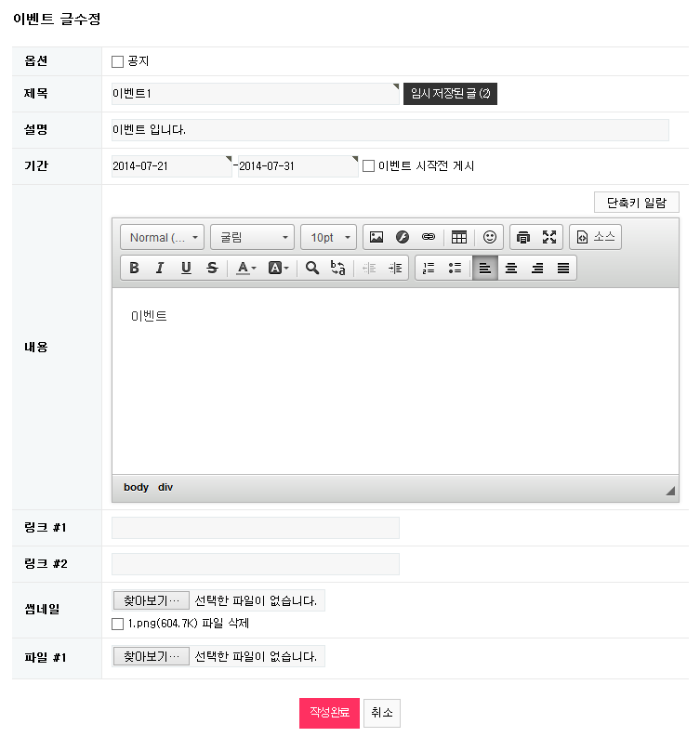Open the emoticon smiley picker

click(490, 237)
